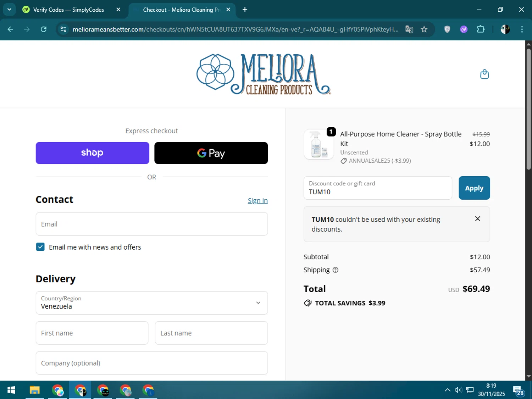Click the spray bottle kit product thumbnail
The image size is (532, 399).
pos(319,144)
